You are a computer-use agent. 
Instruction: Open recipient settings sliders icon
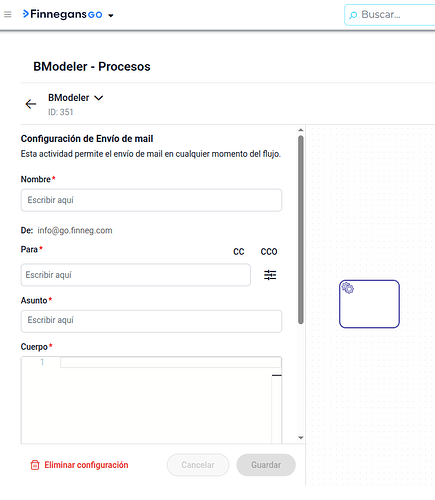tap(270, 275)
